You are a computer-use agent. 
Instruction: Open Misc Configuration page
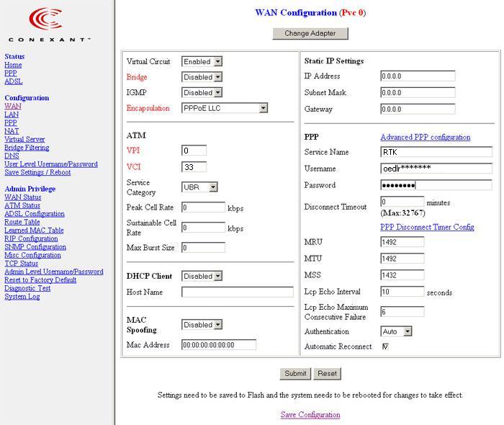coord(32,255)
